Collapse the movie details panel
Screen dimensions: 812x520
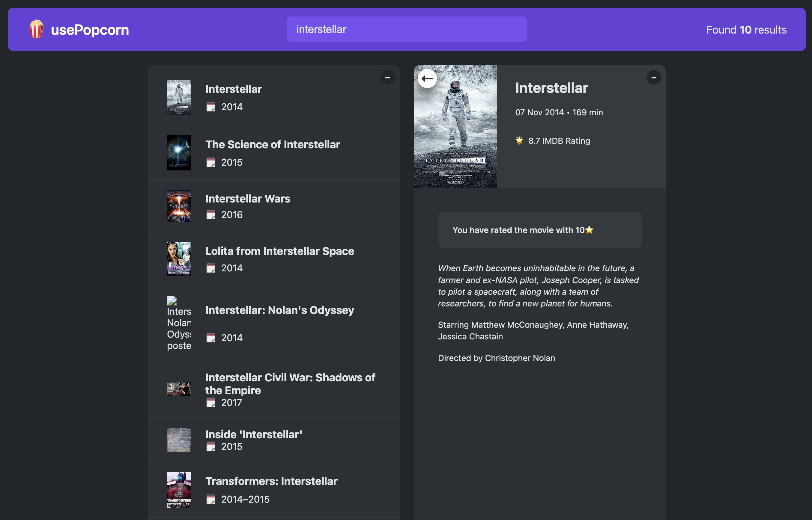coord(653,78)
